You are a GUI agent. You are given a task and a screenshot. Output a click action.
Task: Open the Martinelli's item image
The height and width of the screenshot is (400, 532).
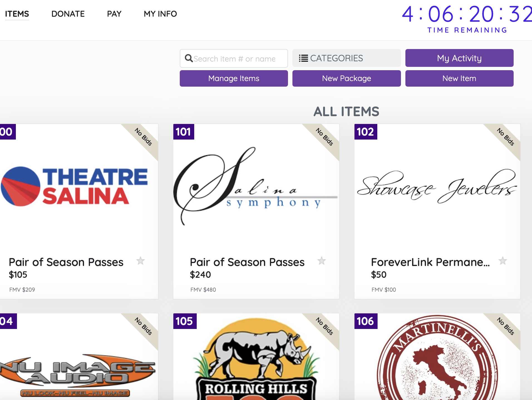[437, 358]
